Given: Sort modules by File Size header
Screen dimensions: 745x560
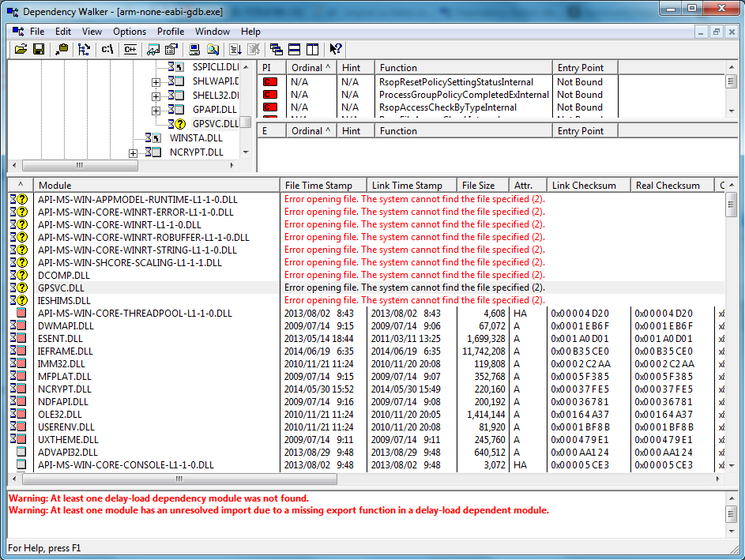Looking at the screenshot, I should [x=482, y=186].
